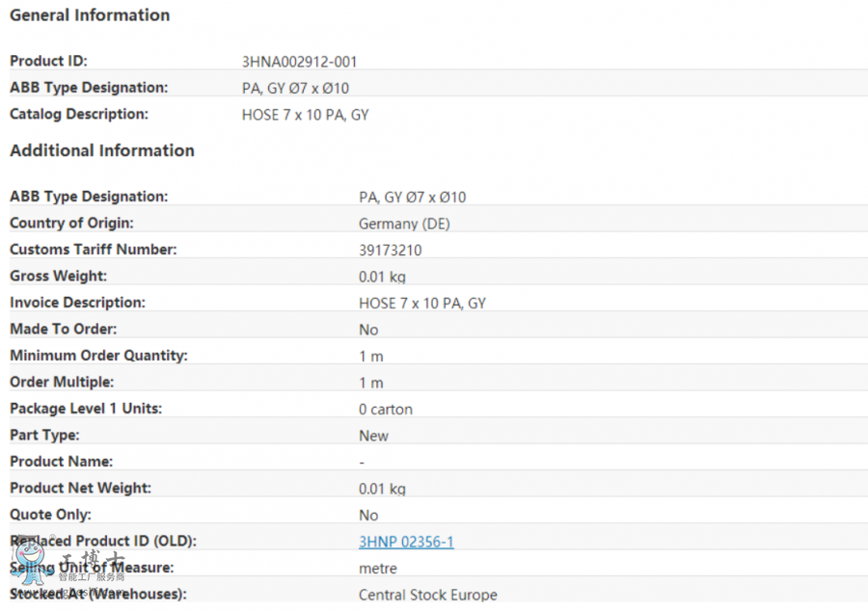Image resolution: width=868 pixels, height=611 pixels.
Task: Select the Product ID value 3HNA002912-001
Action: pyautogui.click(x=299, y=62)
